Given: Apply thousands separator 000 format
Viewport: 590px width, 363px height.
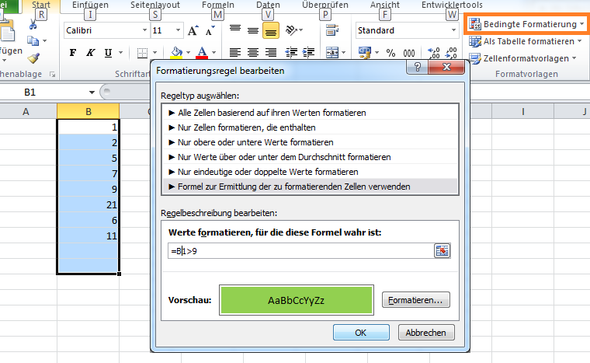Looking at the screenshot, I should tap(409, 53).
